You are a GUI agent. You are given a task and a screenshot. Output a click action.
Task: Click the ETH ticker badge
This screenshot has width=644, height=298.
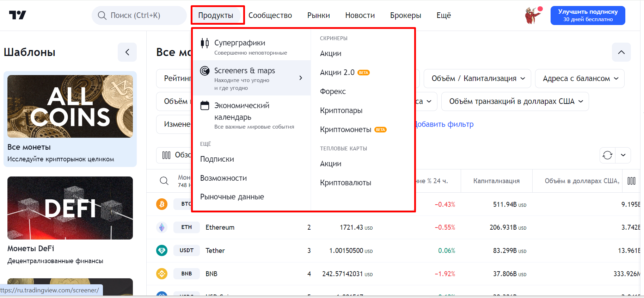click(186, 227)
